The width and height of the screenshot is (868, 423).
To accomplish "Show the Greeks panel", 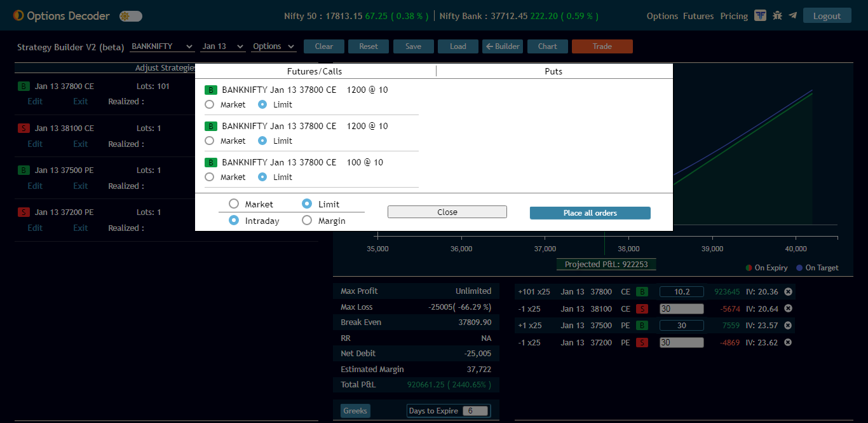I will (355, 411).
